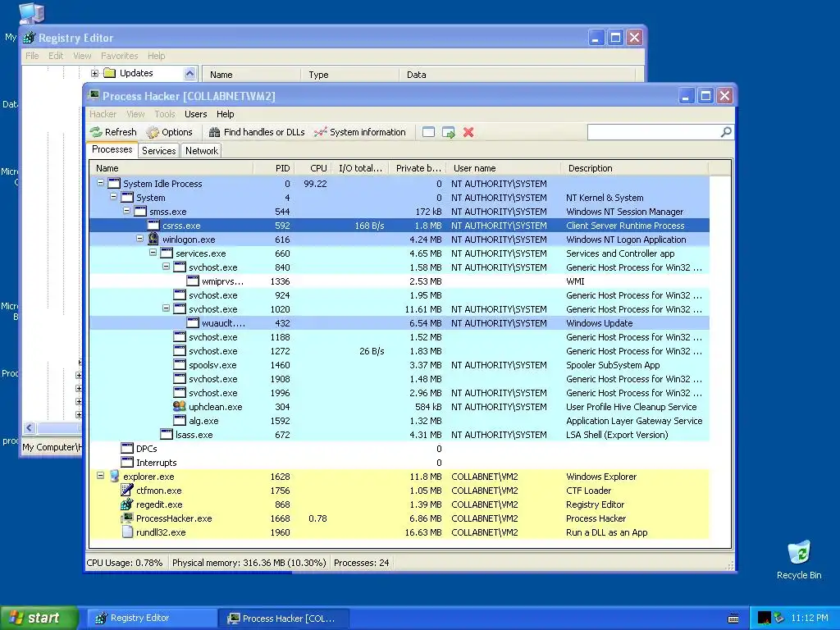Image resolution: width=840 pixels, height=630 pixels.
Task: Collapse the smss.exe node
Action: (126, 211)
